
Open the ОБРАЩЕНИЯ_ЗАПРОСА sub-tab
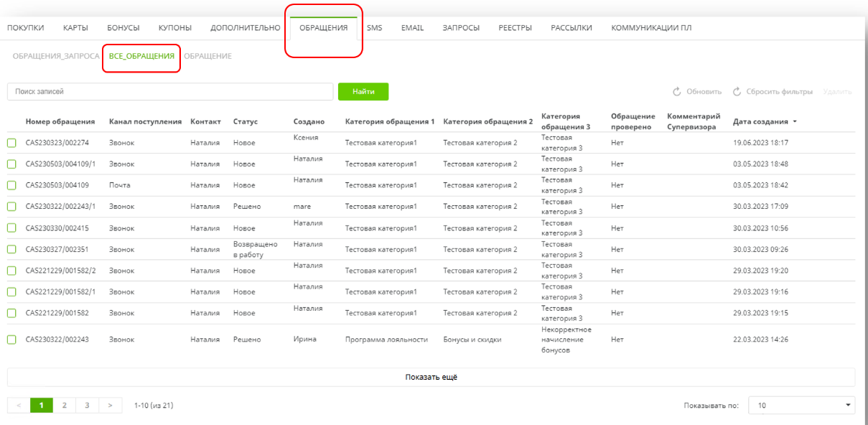(x=56, y=56)
